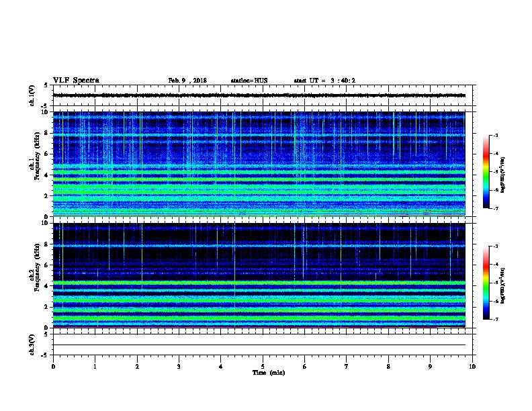Click ch.1 frequency axis tick "8"

[x=46, y=133]
